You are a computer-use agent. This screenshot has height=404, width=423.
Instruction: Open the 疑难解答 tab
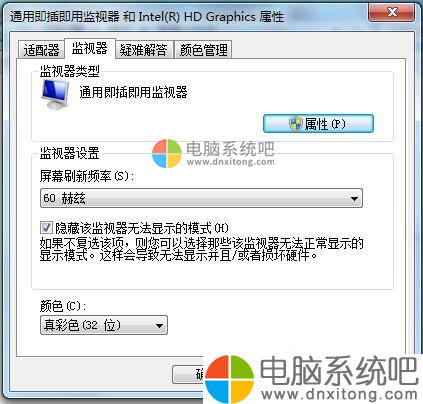point(144,50)
